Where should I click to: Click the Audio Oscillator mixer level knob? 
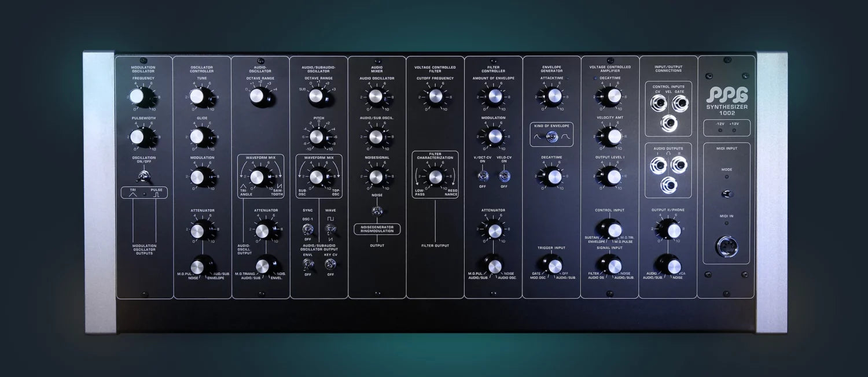click(376, 97)
